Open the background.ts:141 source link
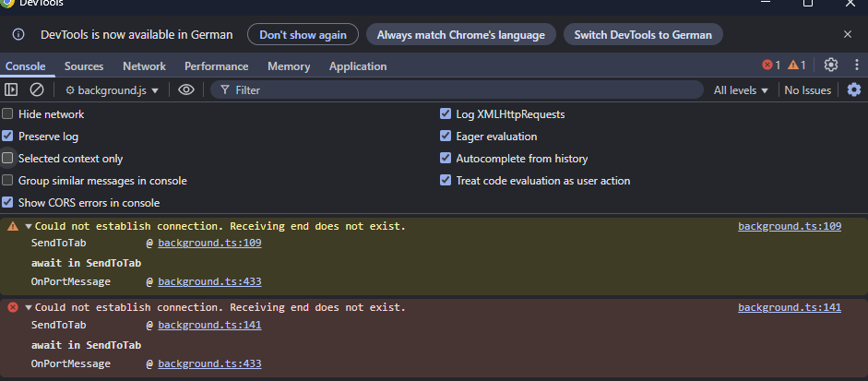The image size is (868, 381). click(x=789, y=307)
